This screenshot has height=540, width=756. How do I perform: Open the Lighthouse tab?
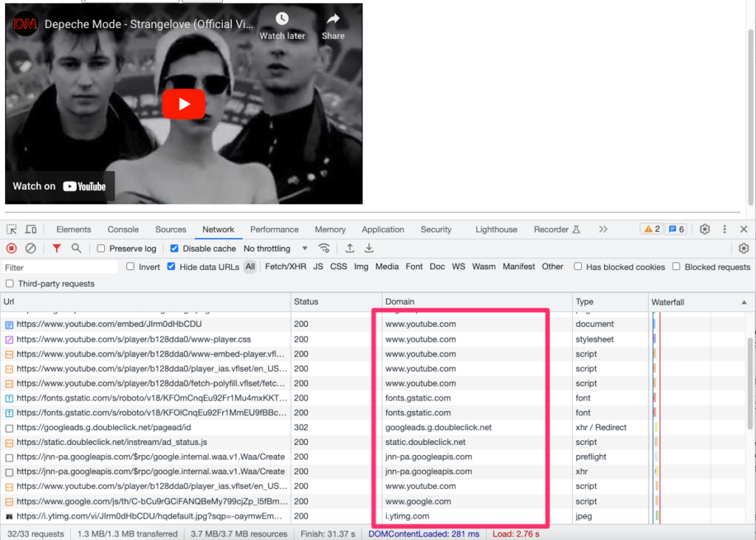coord(496,229)
